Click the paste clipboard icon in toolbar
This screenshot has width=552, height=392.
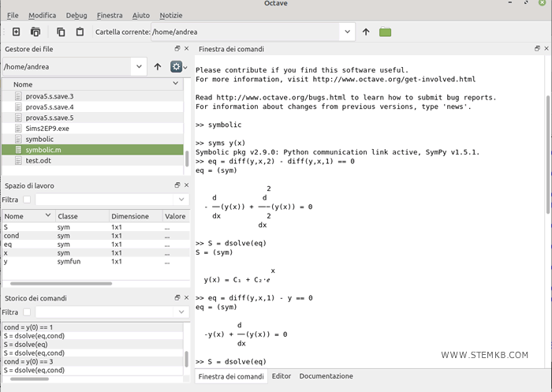click(80, 32)
